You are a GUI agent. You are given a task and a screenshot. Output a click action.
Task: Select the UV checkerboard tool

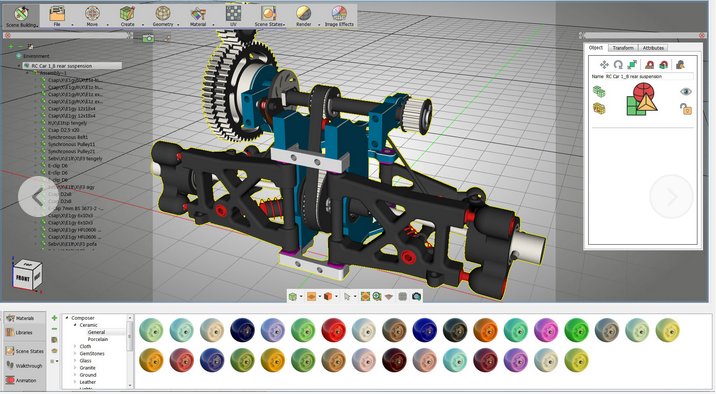coord(233,16)
